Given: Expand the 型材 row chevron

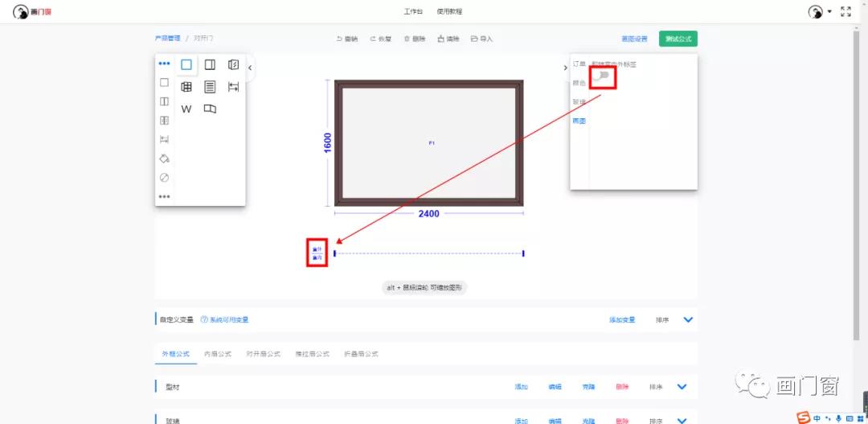Looking at the screenshot, I should point(682,387).
